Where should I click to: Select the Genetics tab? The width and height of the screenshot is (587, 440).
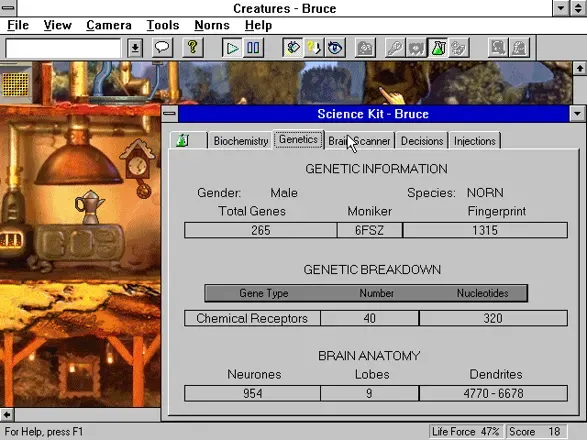(298, 139)
